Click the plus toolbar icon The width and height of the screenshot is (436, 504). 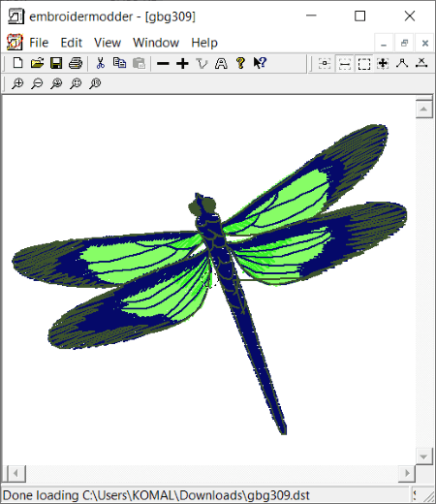click(182, 63)
